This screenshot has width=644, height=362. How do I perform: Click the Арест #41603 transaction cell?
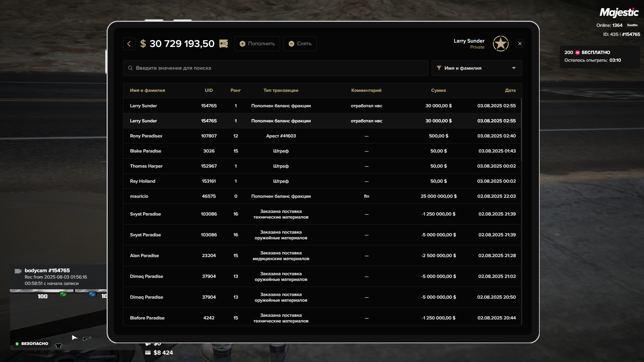281,136
